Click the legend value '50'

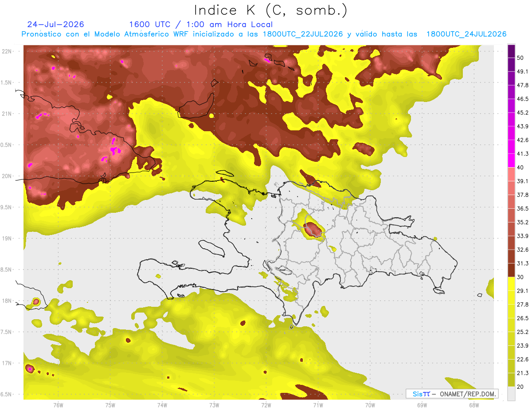[521, 58]
